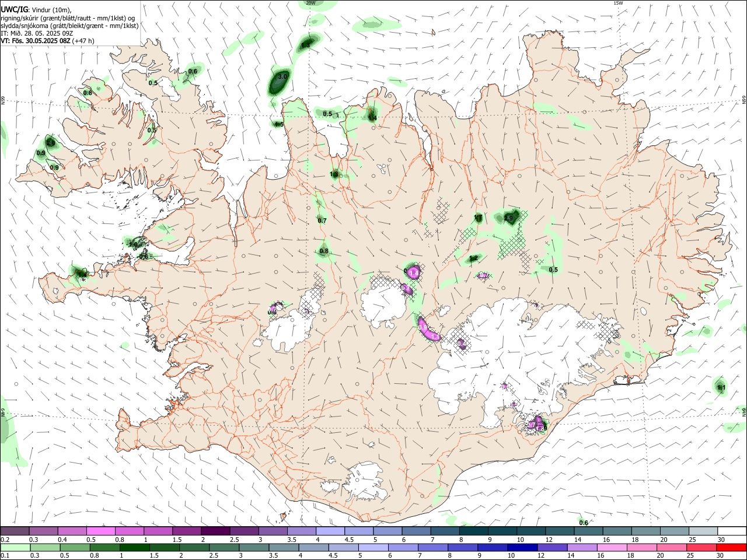Select the pink swatch labeled 20 in lower legend
The height and width of the screenshot is (560, 747).
[671, 547]
